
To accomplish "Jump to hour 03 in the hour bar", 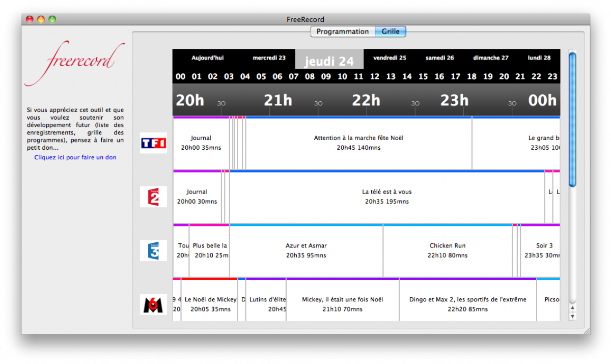I will click(x=229, y=77).
